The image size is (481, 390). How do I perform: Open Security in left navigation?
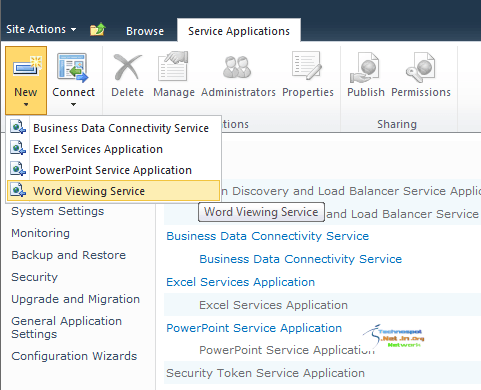point(34,277)
